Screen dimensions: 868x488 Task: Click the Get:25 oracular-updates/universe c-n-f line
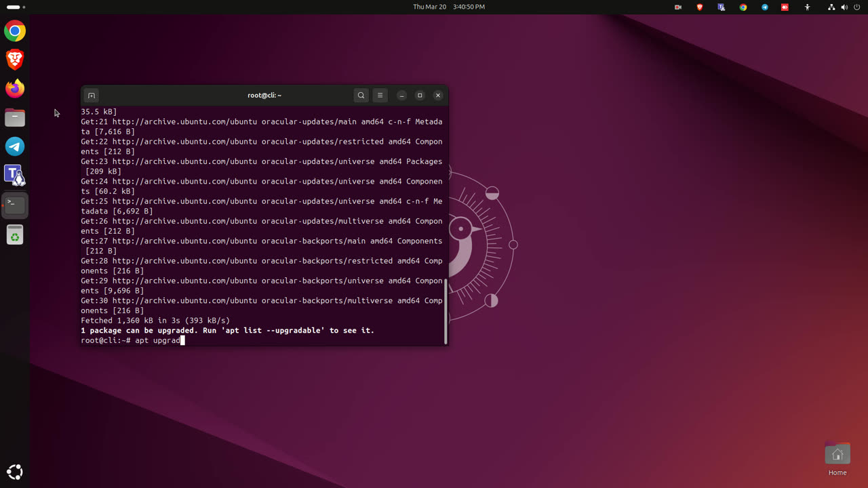(x=261, y=206)
